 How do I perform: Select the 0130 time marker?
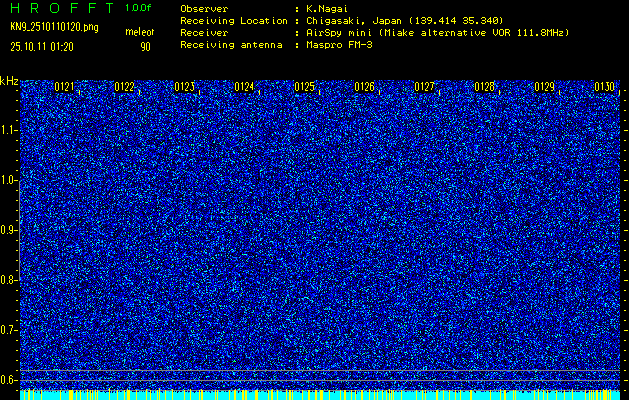pos(604,88)
